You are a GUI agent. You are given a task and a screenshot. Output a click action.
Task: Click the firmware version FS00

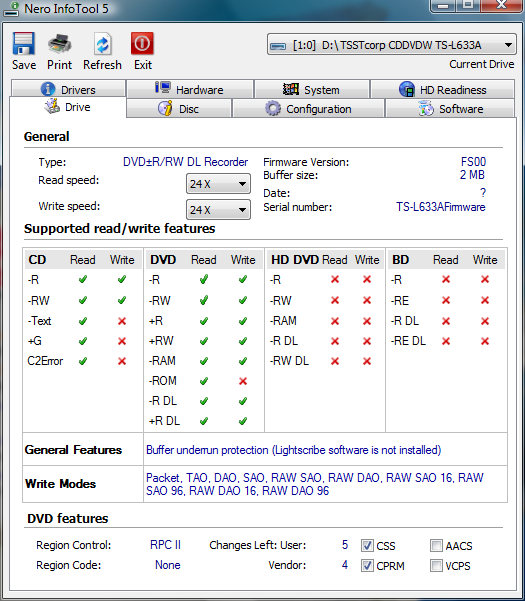[473, 162]
